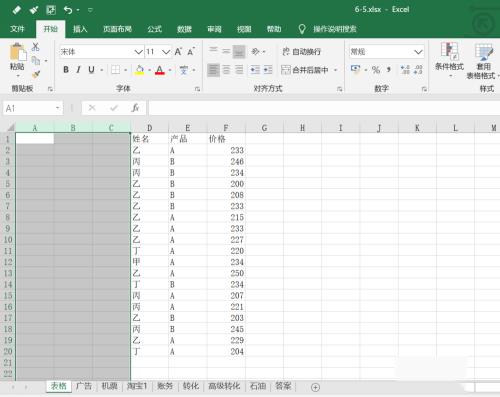Decrease decimal places icon
This screenshot has width=500, height=397.
click(418, 70)
